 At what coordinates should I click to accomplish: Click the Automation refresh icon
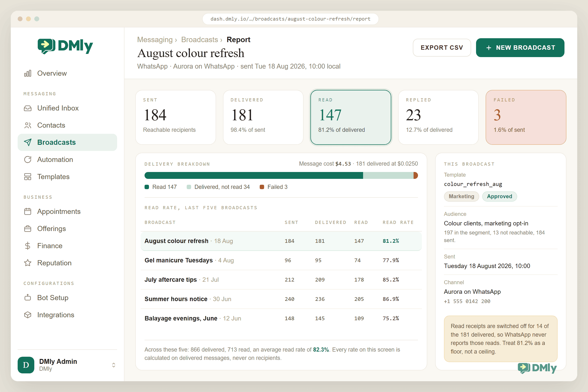click(28, 159)
